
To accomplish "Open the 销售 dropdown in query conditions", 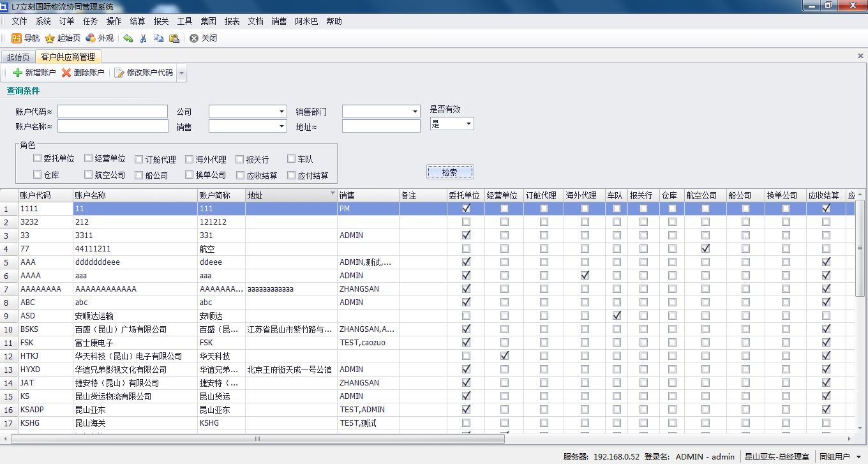I will click(282, 126).
